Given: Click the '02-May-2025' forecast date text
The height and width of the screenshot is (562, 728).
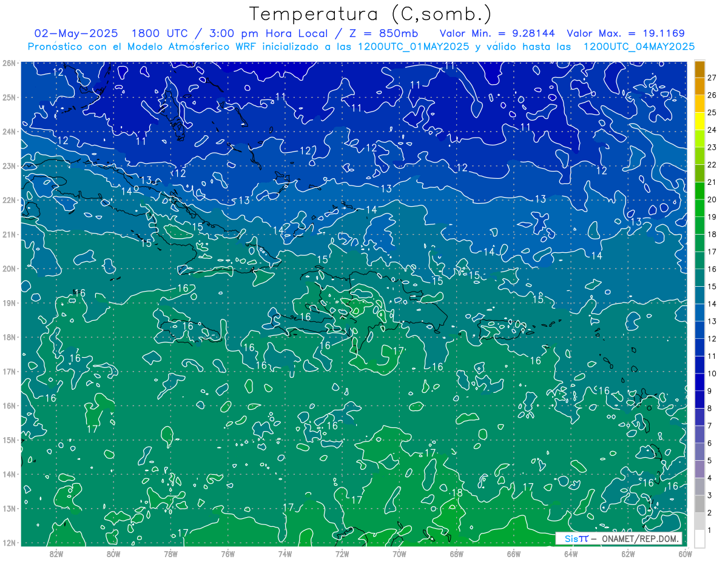Looking at the screenshot, I should point(76,33).
